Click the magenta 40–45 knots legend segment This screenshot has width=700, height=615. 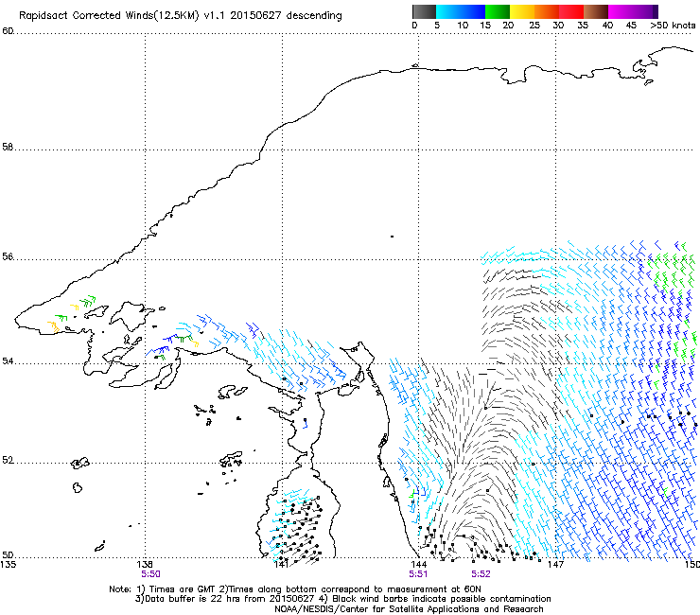coord(621,11)
